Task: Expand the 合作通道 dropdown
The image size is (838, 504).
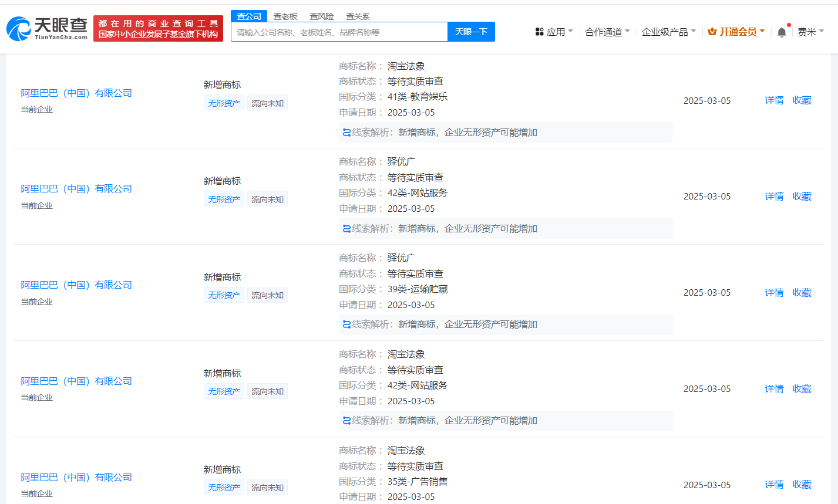Action: [607, 32]
